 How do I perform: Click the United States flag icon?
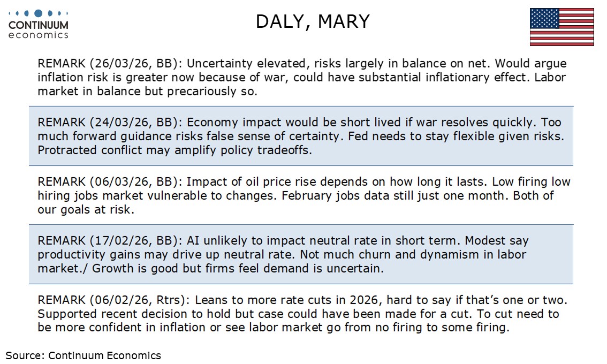pos(562,27)
